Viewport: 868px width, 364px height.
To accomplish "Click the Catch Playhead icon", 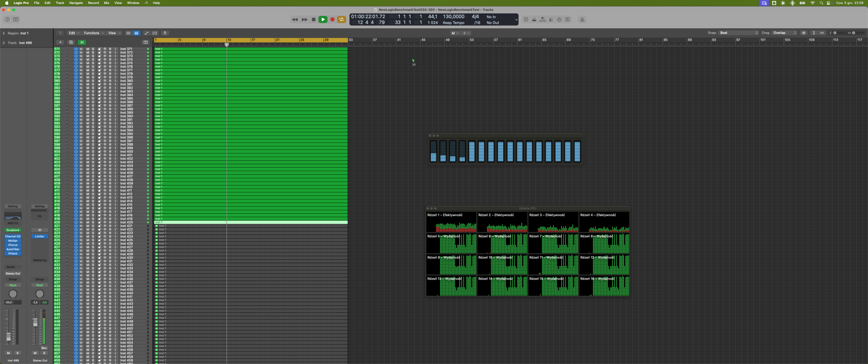I will [x=165, y=33].
